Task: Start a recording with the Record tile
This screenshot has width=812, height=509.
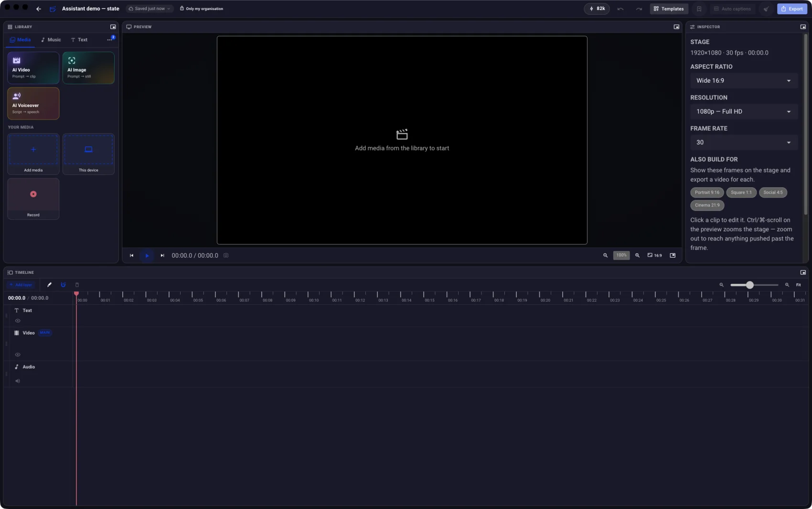Action: [x=33, y=199]
